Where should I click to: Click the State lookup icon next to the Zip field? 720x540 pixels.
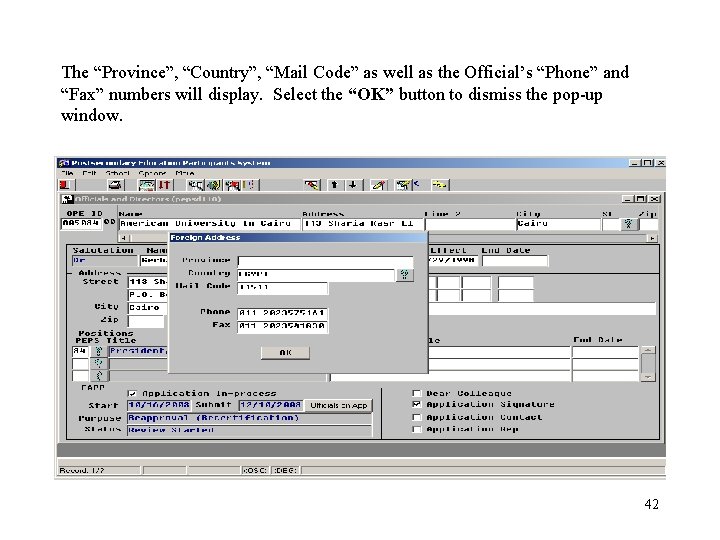coord(629,224)
